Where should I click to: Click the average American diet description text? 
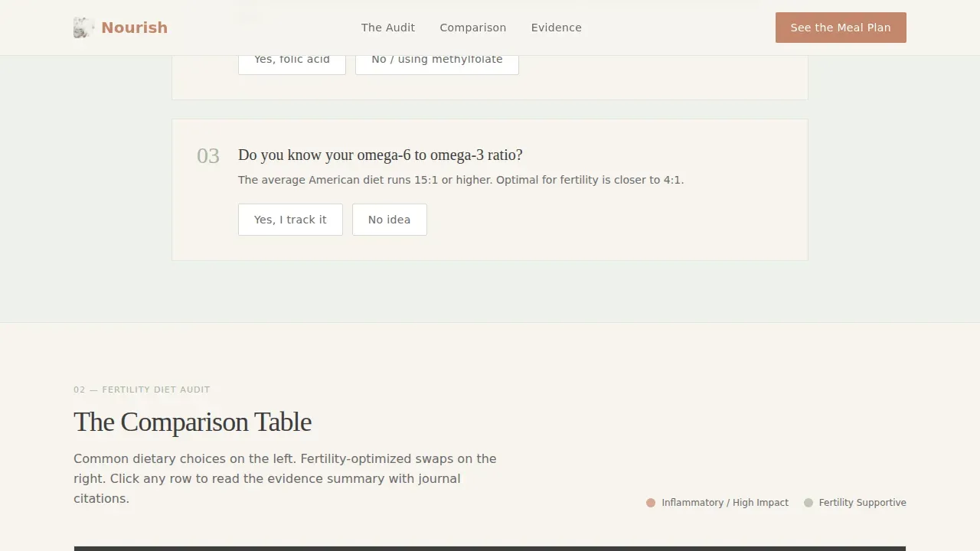point(461,180)
